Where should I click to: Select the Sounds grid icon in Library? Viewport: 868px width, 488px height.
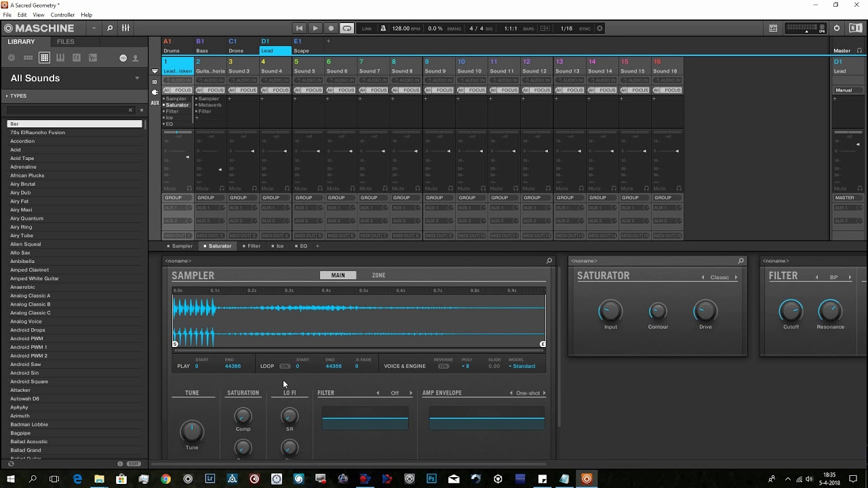pyautogui.click(x=44, y=58)
